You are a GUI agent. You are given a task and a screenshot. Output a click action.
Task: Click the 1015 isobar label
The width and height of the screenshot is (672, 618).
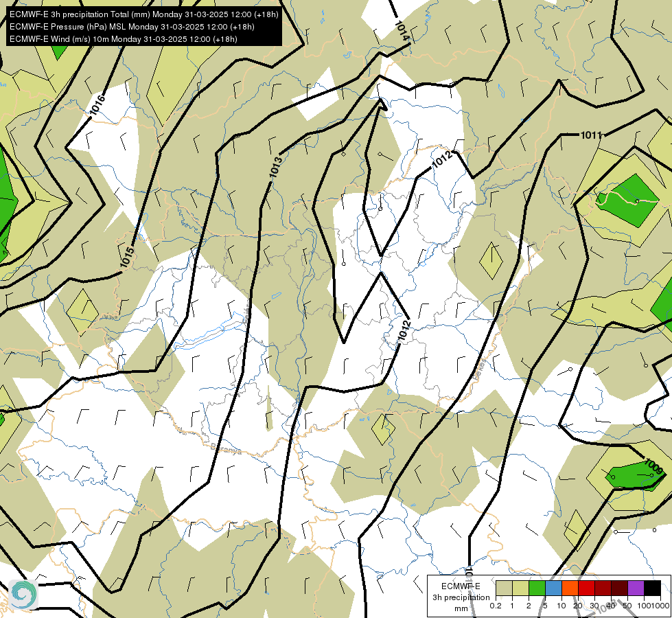[127, 257]
